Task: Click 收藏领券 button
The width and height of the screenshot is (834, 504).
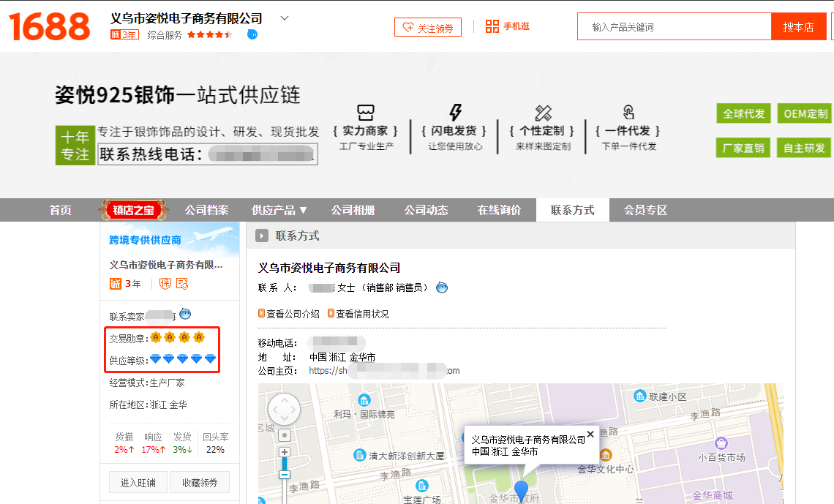Action: [x=200, y=482]
